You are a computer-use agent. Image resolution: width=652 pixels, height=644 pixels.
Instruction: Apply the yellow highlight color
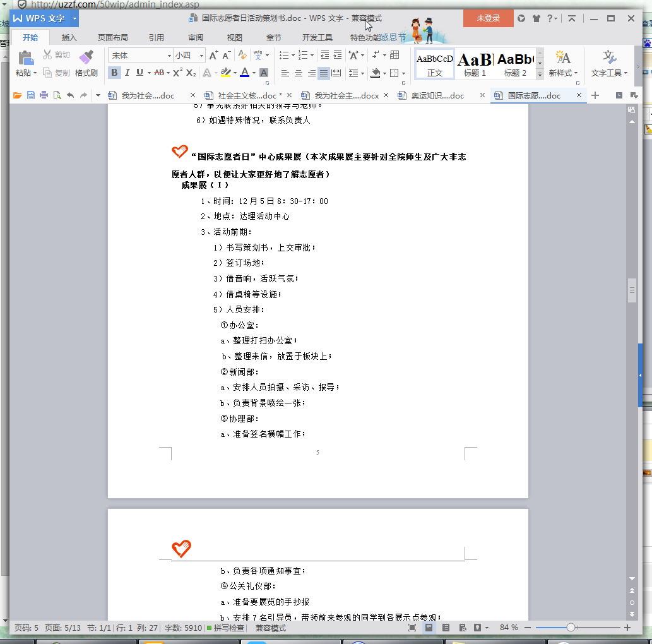(x=225, y=73)
